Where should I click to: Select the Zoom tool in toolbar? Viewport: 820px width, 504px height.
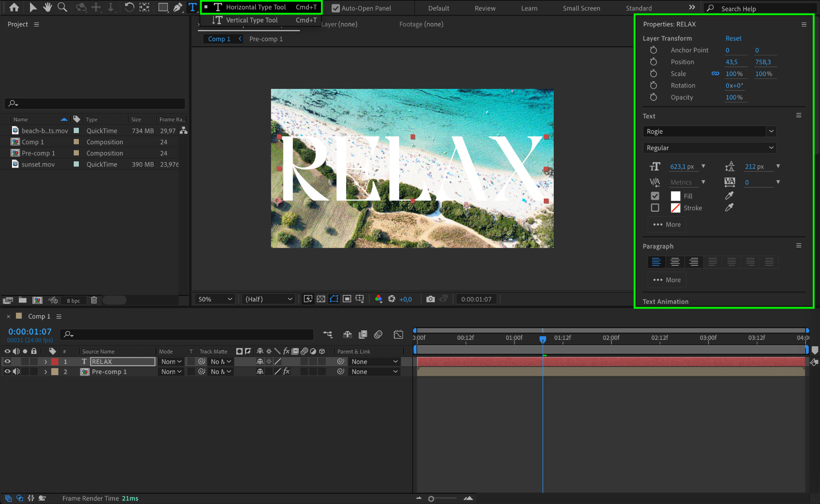coord(62,7)
